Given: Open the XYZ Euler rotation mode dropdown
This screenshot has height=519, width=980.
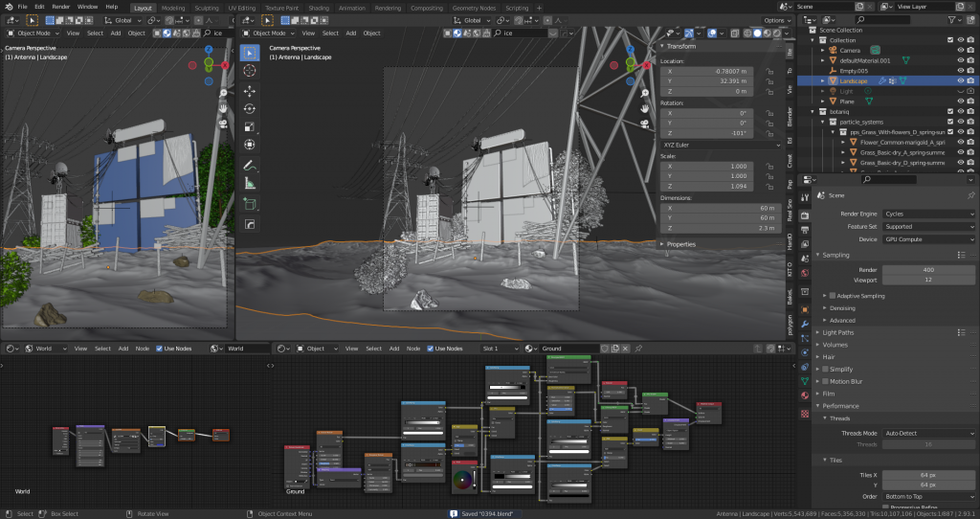Looking at the screenshot, I should 722,145.
